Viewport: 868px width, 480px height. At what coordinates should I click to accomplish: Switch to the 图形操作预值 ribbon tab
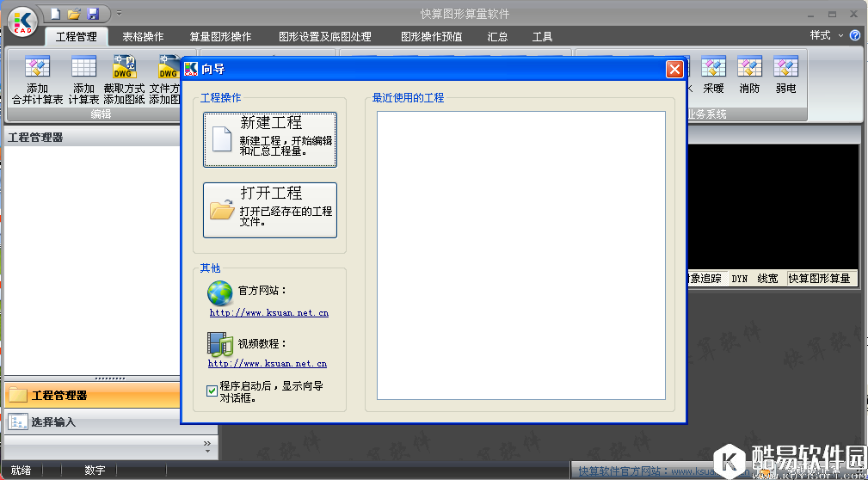point(431,36)
